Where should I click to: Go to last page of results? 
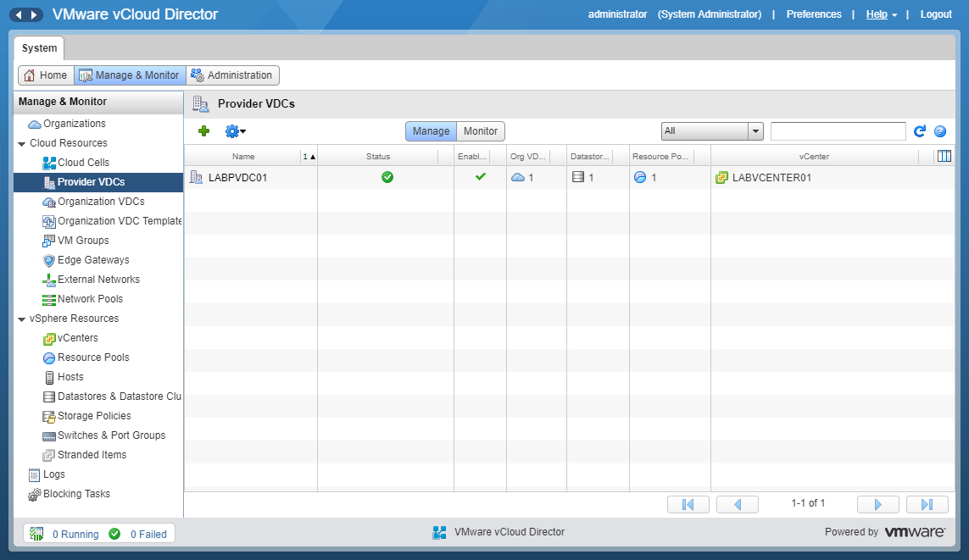[x=927, y=504]
